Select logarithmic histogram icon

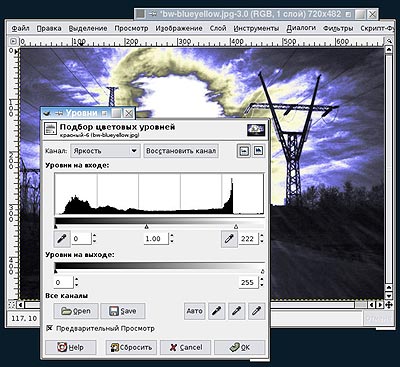tap(258, 151)
